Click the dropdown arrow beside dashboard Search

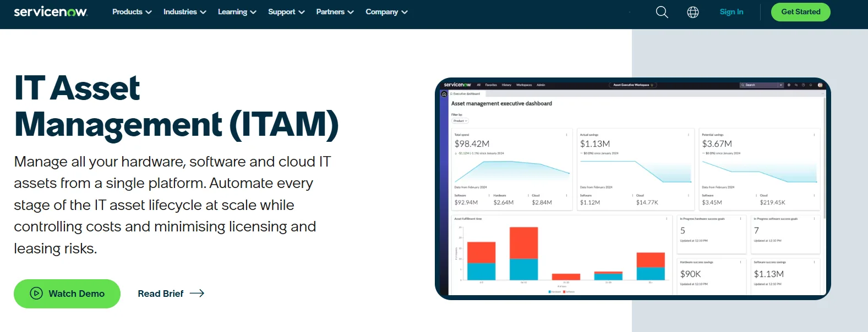coord(780,85)
